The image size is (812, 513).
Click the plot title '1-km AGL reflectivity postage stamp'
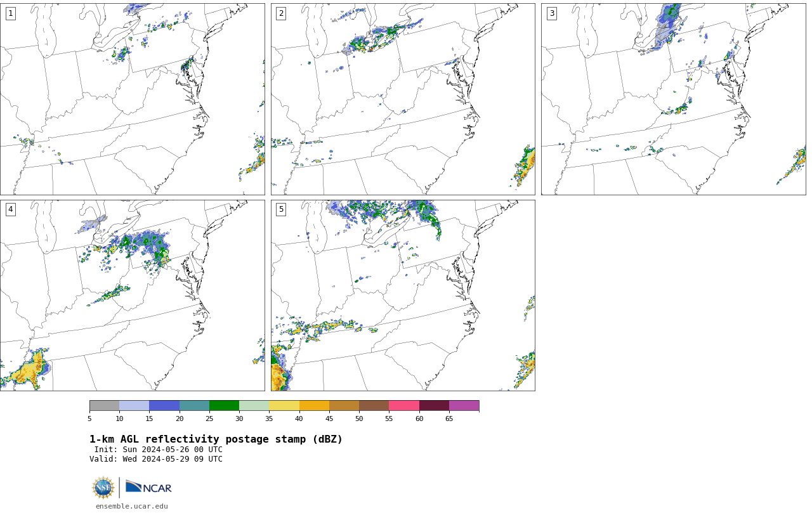click(x=216, y=439)
